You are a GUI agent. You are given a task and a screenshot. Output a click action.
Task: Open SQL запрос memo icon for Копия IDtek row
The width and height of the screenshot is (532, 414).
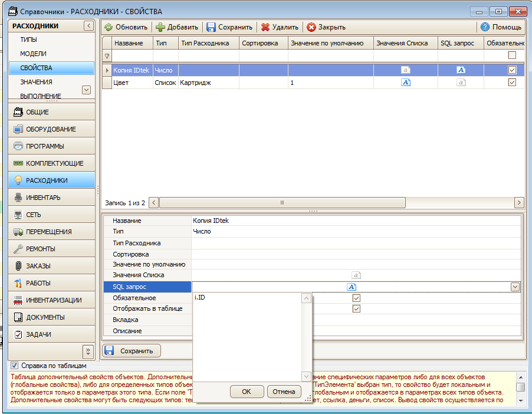[x=461, y=70]
